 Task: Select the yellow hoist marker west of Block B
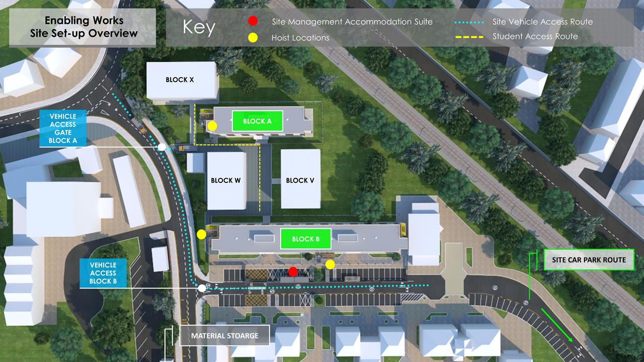coord(201,234)
